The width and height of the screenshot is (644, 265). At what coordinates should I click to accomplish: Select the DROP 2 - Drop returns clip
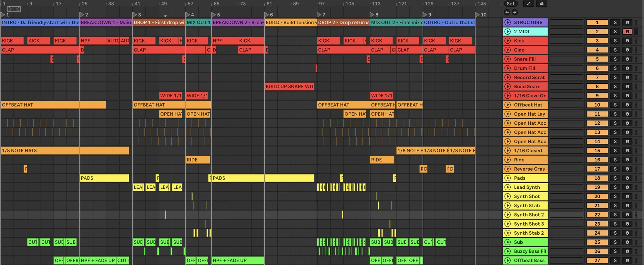tap(343, 23)
